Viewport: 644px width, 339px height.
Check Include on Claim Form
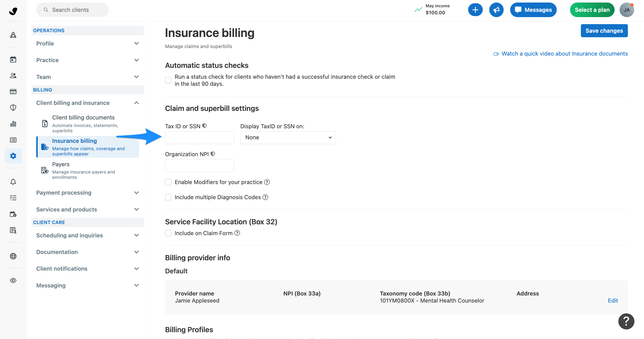pyautogui.click(x=168, y=233)
